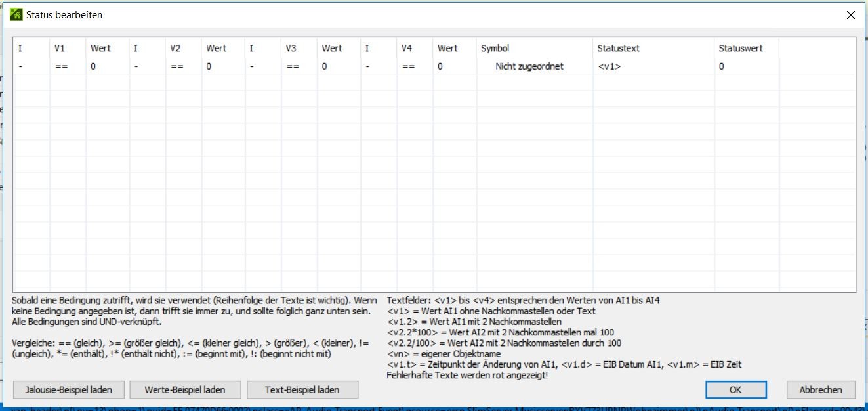This screenshot has height=411, width=868.
Task: Click the green house app icon in title bar
Action: click(16, 14)
